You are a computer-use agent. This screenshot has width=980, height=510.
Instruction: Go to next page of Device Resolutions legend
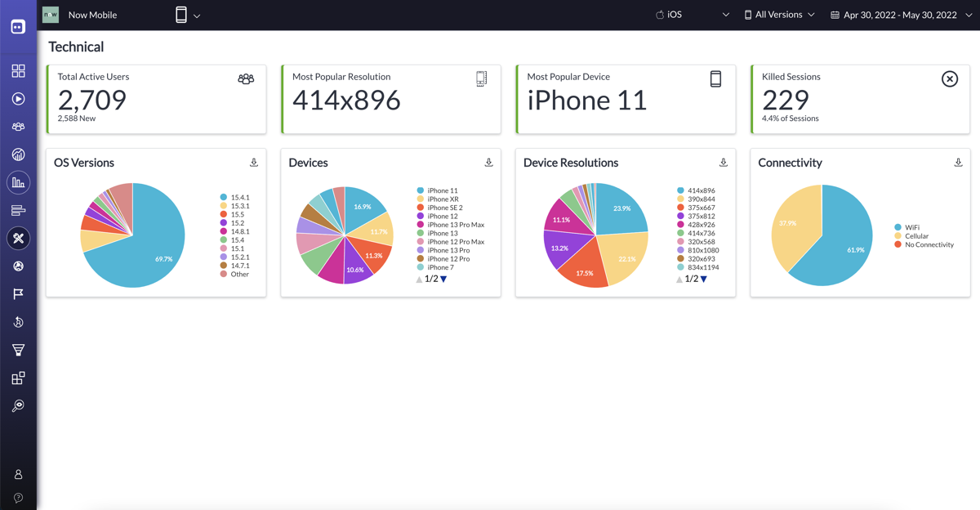point(703,280)
